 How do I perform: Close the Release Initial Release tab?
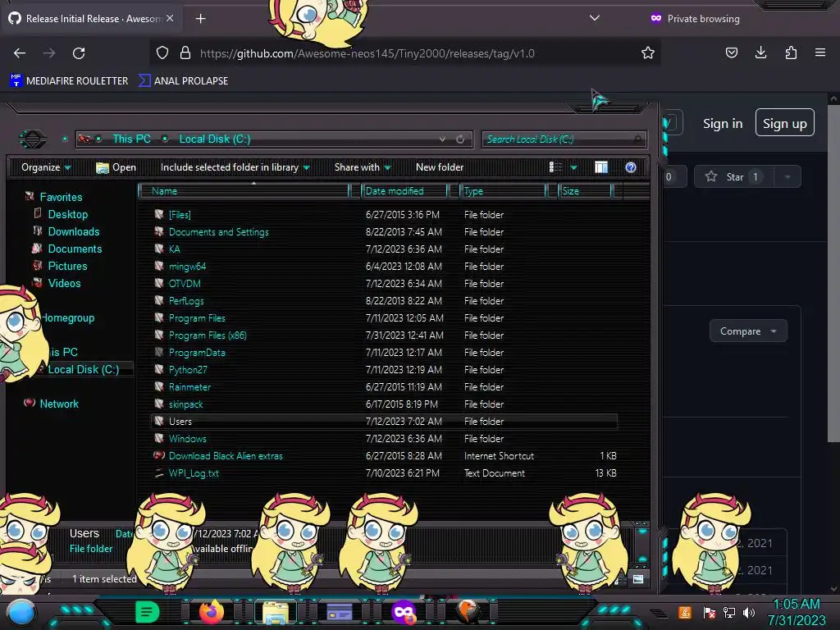point(169,18)
